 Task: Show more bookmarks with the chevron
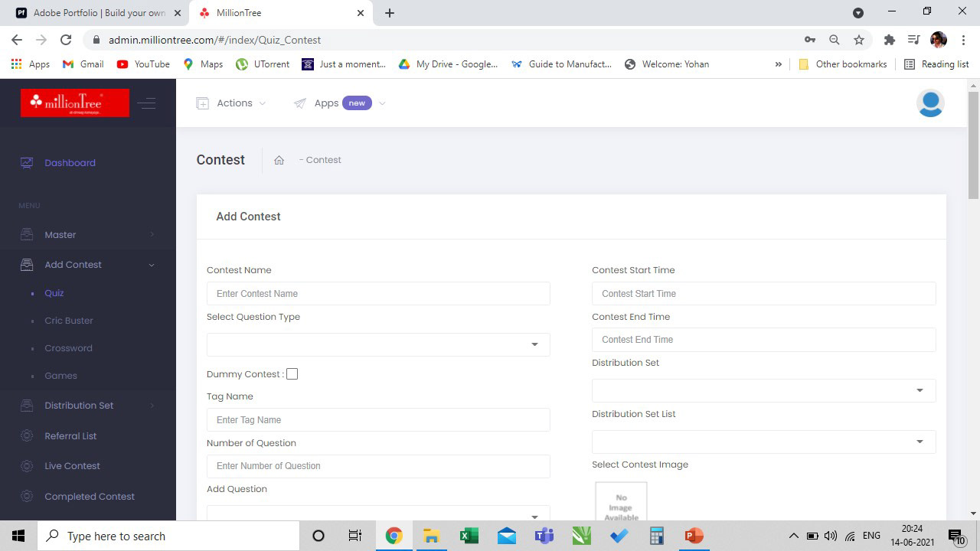tap(779, 64)
